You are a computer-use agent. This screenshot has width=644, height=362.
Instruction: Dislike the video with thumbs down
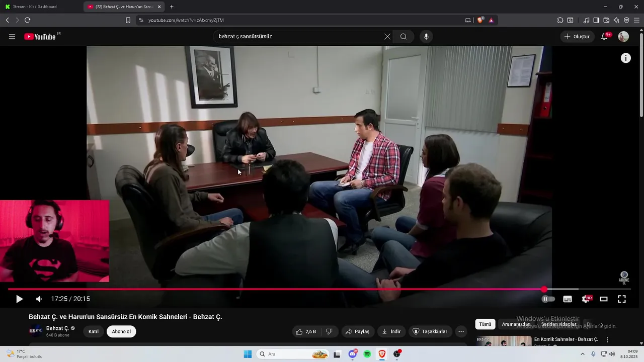coord(330,332)
